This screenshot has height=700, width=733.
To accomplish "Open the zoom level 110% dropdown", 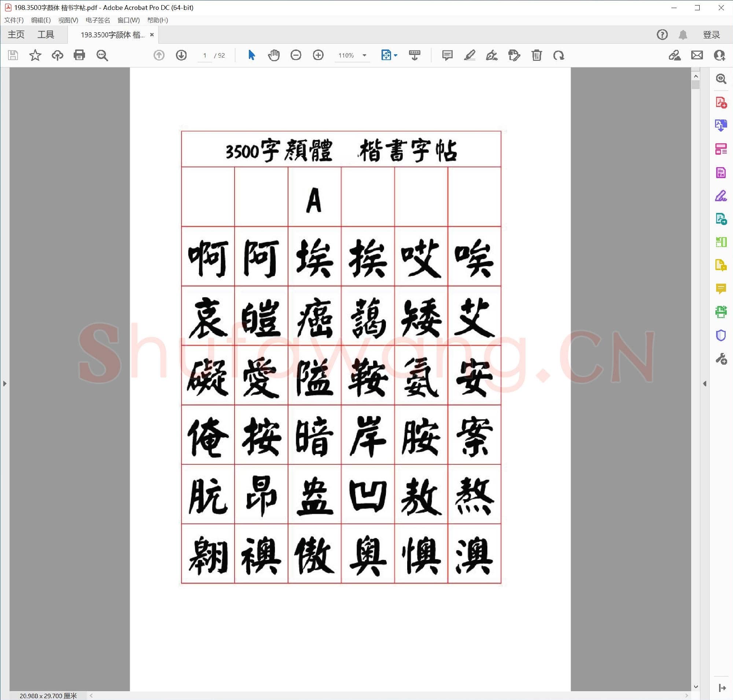I will [x=352, y=55].
